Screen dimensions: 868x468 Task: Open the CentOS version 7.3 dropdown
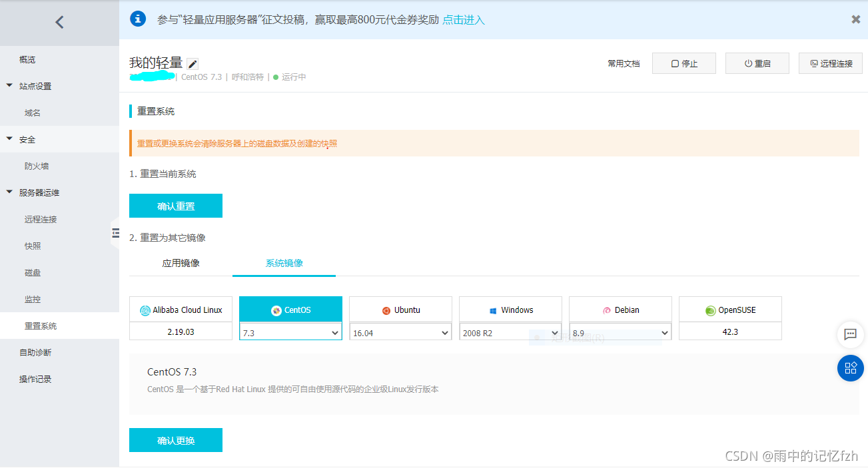290,333
